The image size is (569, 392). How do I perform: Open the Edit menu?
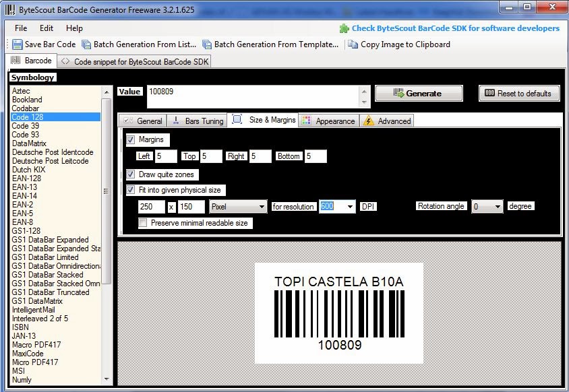point(47,28)
